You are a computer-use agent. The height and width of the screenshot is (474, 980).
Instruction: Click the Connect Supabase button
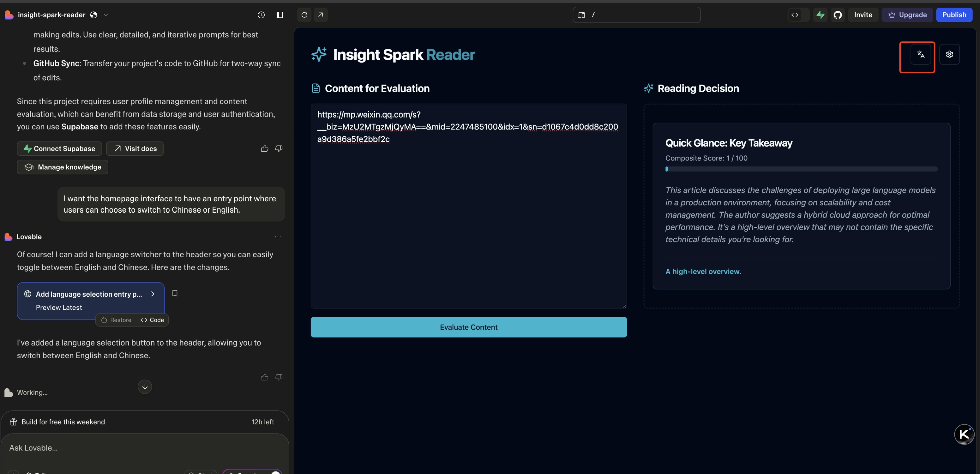[x=59, y=149]
